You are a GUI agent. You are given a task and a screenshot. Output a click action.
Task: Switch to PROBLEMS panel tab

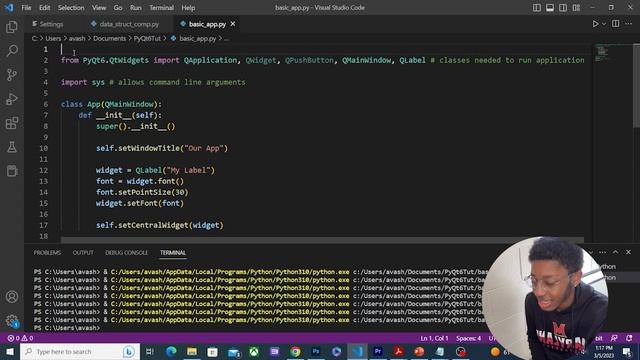pos(47,253)
